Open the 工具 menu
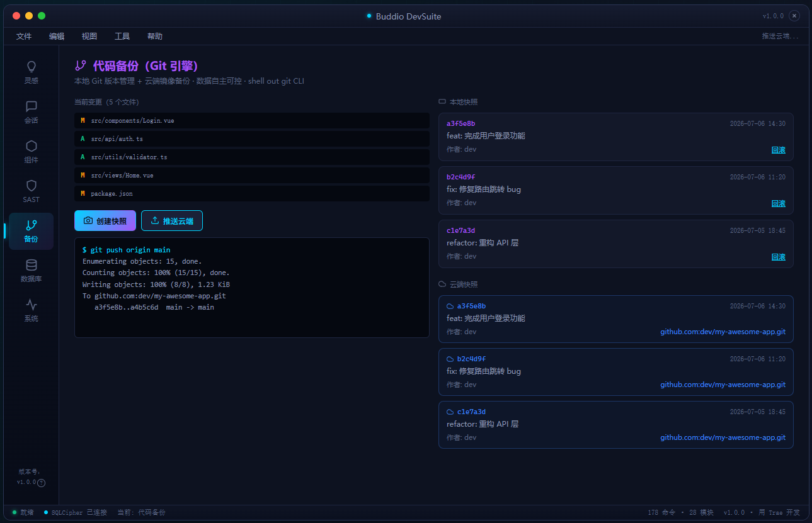Screen dimensions: 812x523 (122, 37)
